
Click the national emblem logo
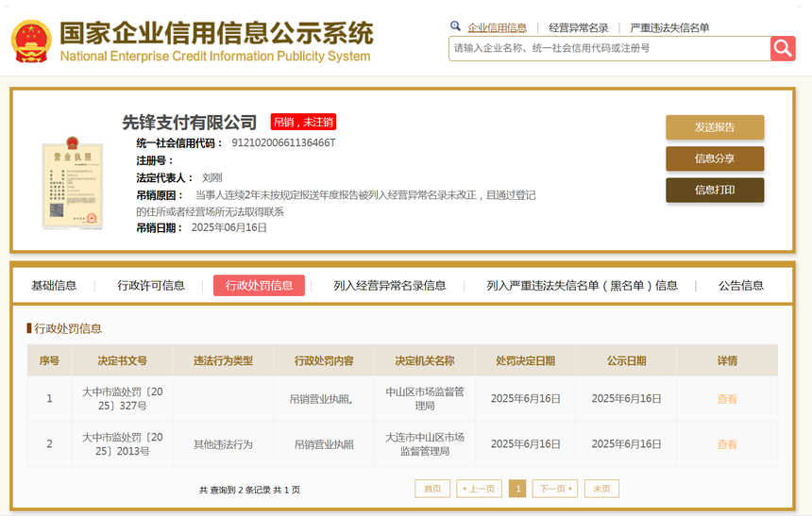pos(31,42)
